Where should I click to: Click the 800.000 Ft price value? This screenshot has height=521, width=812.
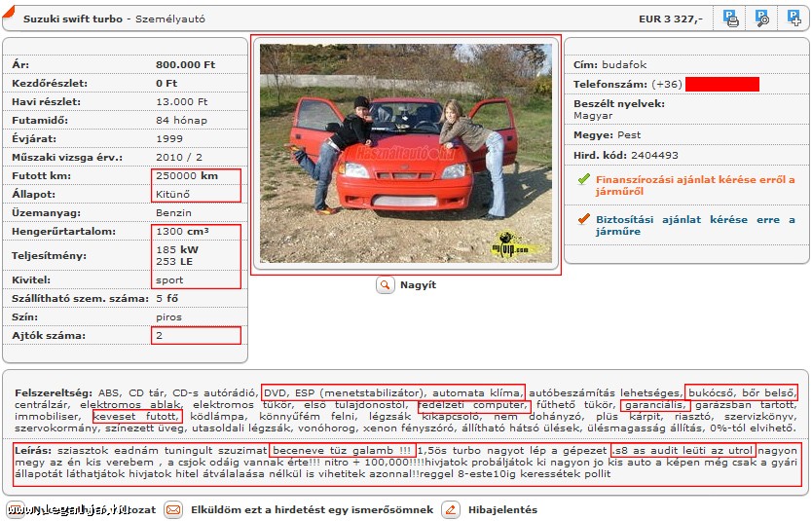(185, 64)
